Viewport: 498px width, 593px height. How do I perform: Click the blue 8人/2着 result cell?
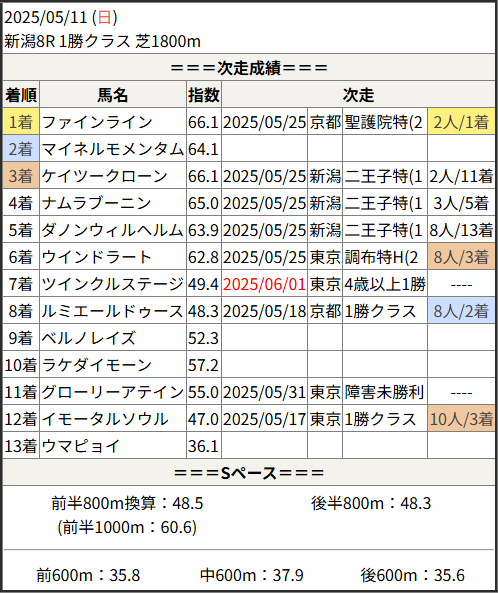[461, 311]
